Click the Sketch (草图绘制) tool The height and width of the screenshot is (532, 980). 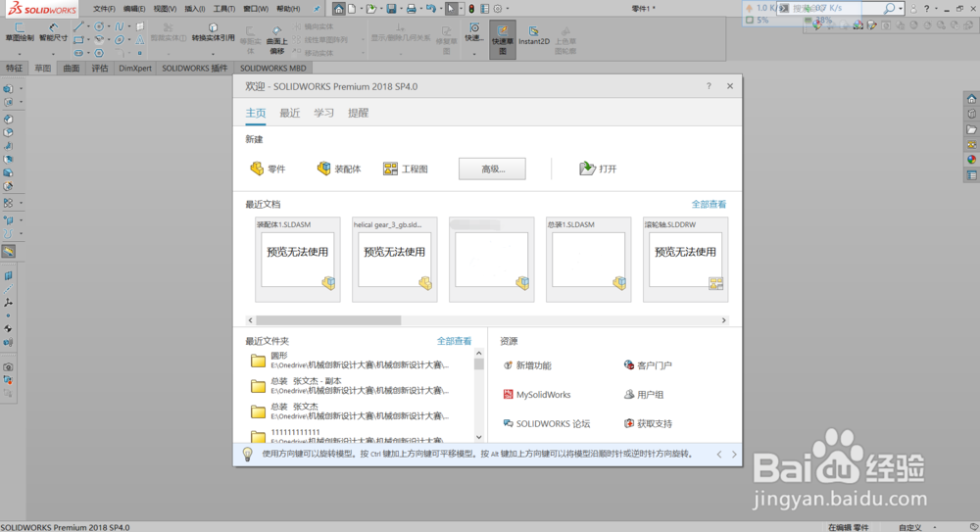[x=20, y=32]
